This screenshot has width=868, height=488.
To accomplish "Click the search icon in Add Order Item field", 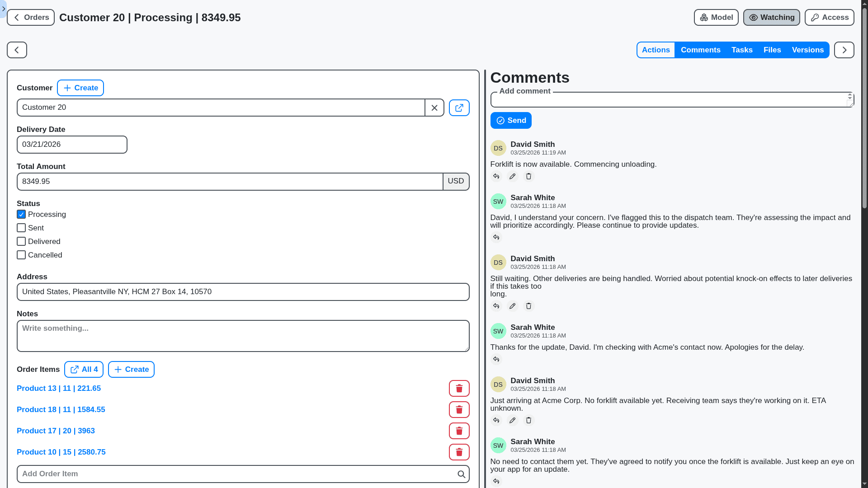I will pos(461,474).
